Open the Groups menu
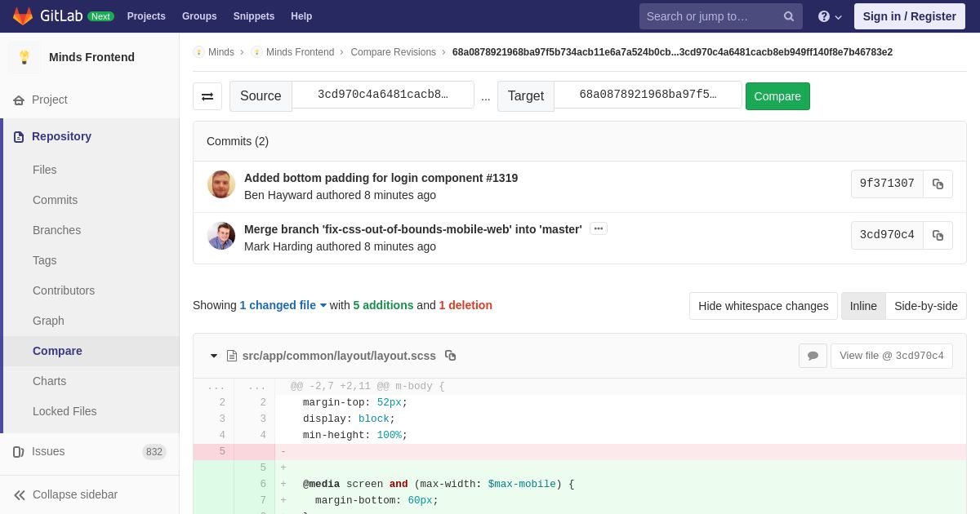The width and height of the screenshot is (980, 514). (199, 16)
